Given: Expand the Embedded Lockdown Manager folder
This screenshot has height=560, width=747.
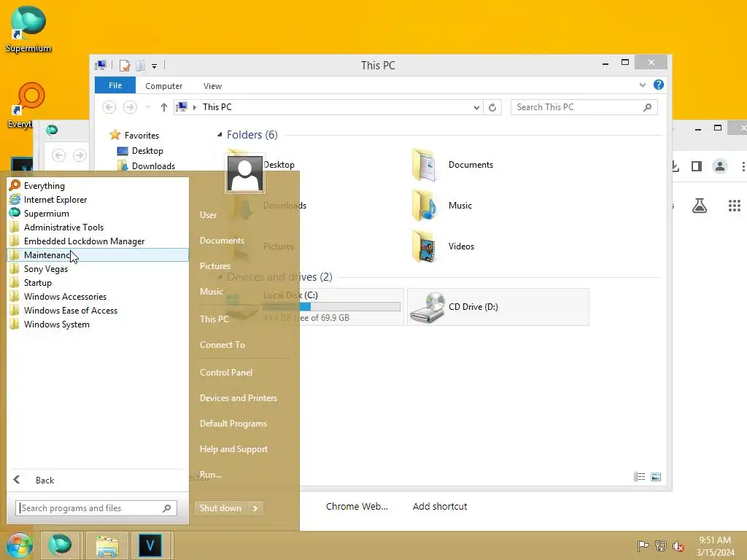Looking at the screenshot, I should pyautogui.click(x=98, y=241).
